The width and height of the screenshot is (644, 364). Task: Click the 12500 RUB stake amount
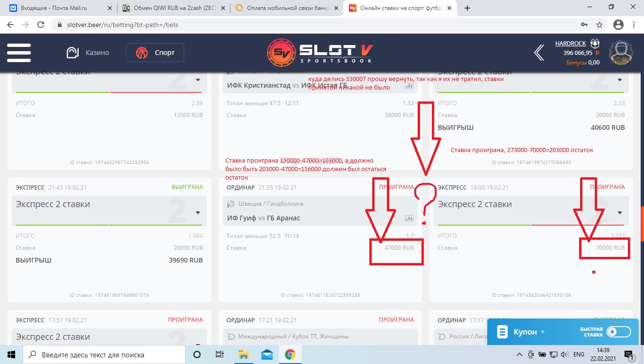188,115
